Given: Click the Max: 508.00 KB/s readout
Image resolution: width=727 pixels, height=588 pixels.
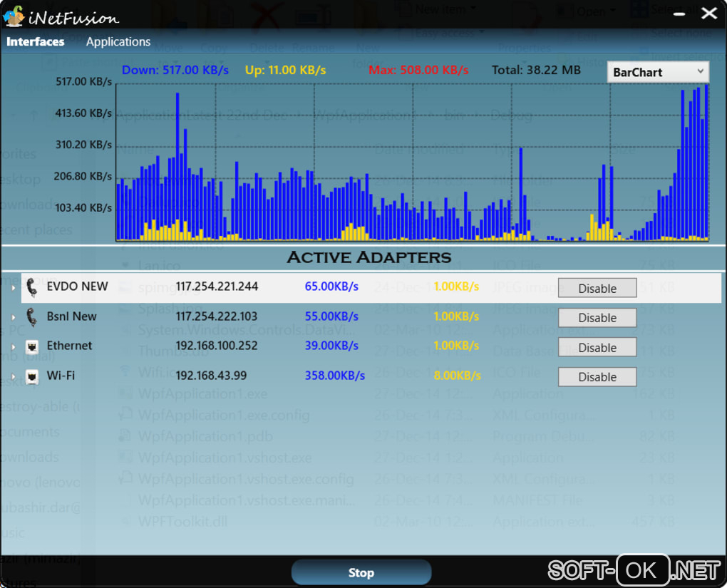Looking at the screenshot, I should pos(418,70).
